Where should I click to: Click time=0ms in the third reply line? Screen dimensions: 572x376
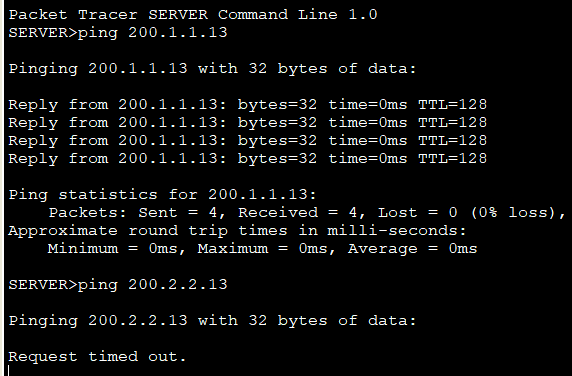click(368, 140)
